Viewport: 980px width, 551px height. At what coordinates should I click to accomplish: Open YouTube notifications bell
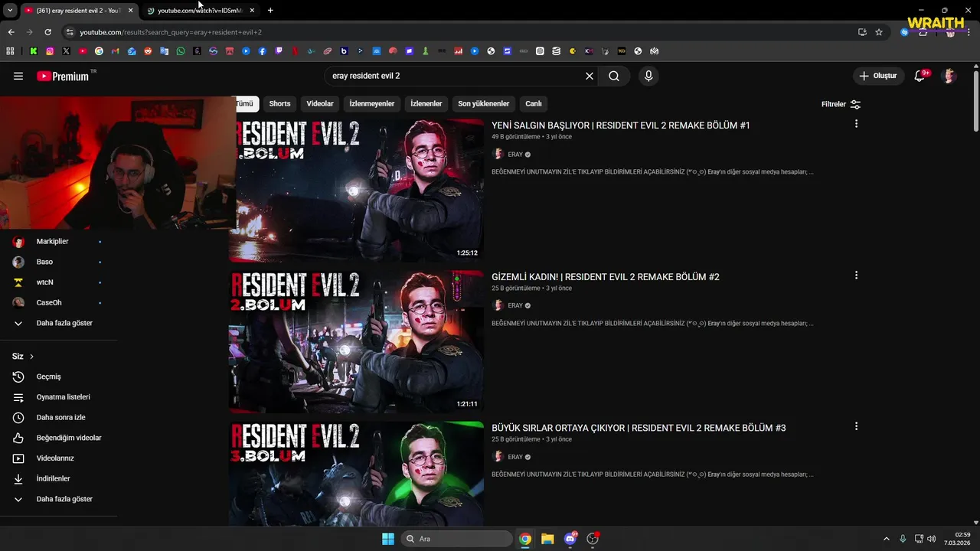920,76
